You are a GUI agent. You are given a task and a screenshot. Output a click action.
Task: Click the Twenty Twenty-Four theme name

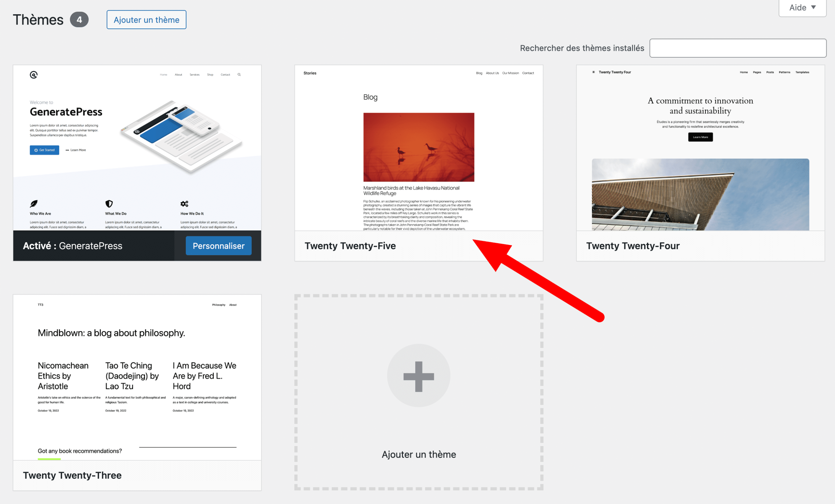pyautogui.click(x=633, y=246)
